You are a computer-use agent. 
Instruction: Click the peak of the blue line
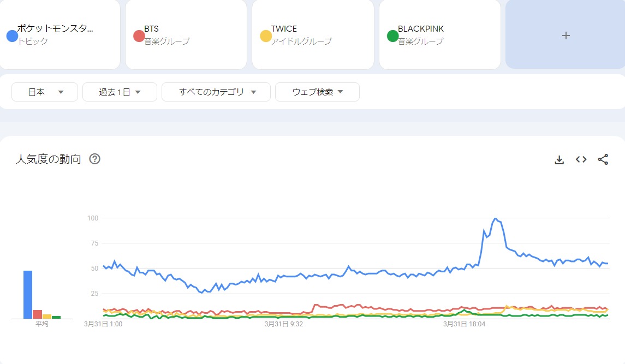coord(496,219)
